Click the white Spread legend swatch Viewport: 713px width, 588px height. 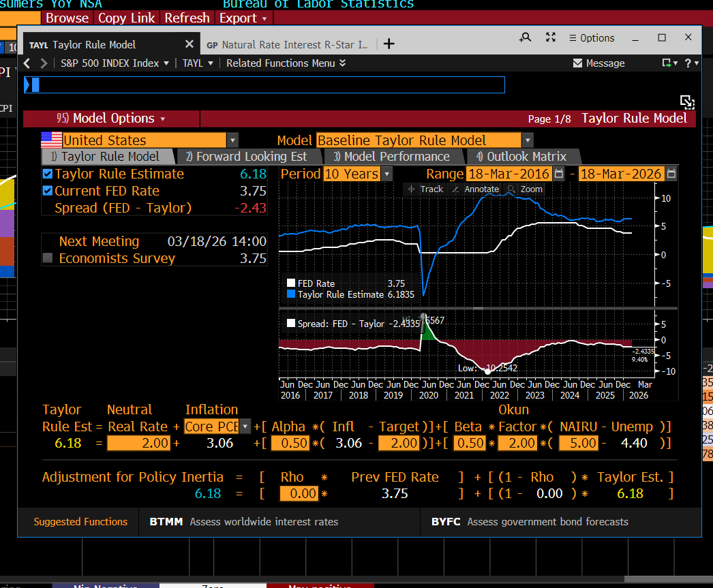[x=291, y=323]
